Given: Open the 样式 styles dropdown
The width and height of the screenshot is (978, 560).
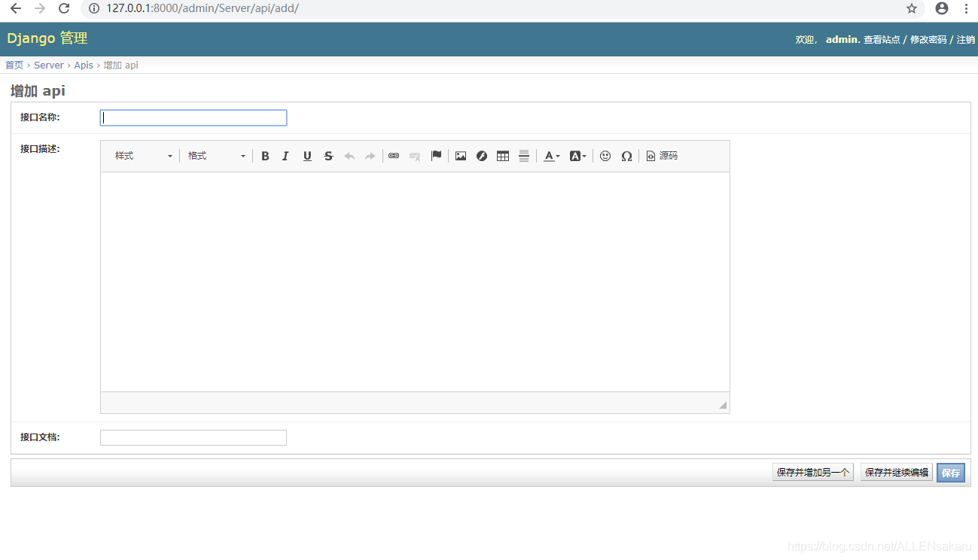Looking at the screenshot, I should (143, 156).
